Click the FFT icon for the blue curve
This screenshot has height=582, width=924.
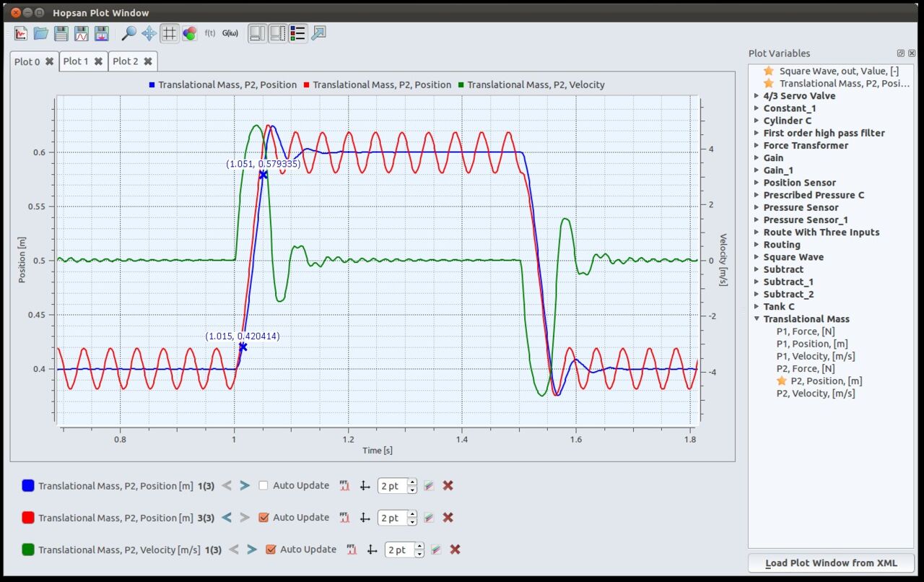point(344,485)
